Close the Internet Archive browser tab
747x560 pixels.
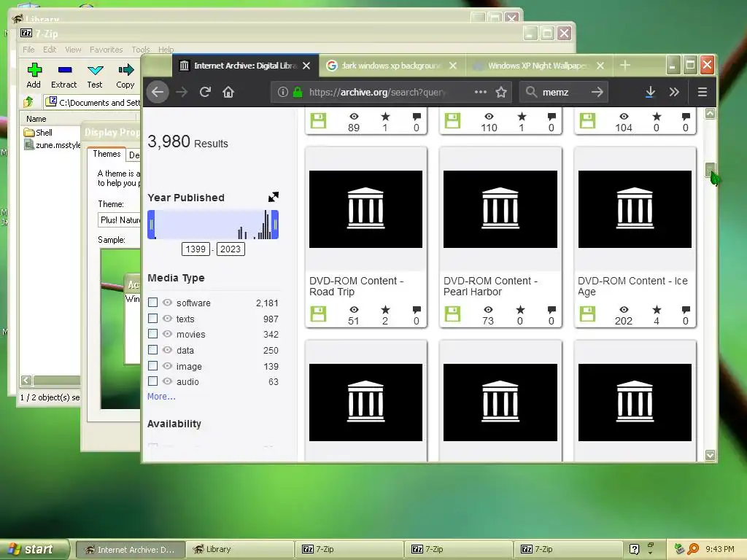click(306, 66)
